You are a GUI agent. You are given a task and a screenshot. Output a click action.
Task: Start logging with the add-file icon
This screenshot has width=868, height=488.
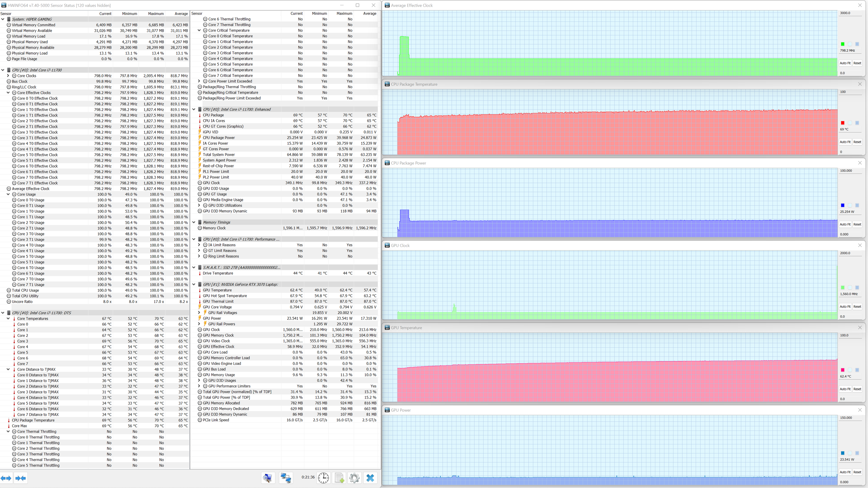[x=339, y=478]
